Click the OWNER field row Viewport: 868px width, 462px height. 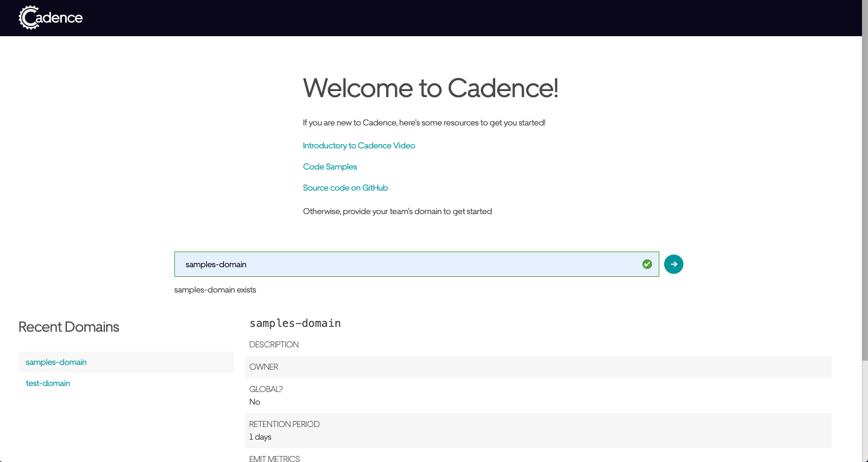pyautogui.click(x=538, y=367)
